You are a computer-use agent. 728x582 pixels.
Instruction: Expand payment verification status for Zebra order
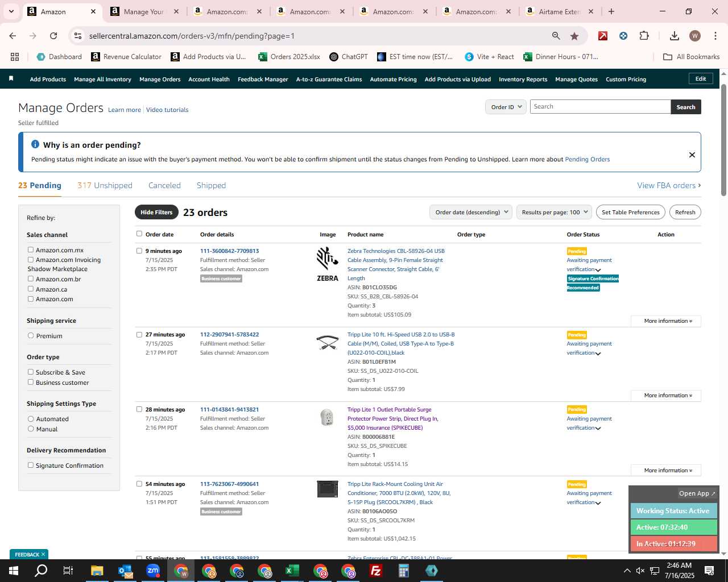[598, 270]
